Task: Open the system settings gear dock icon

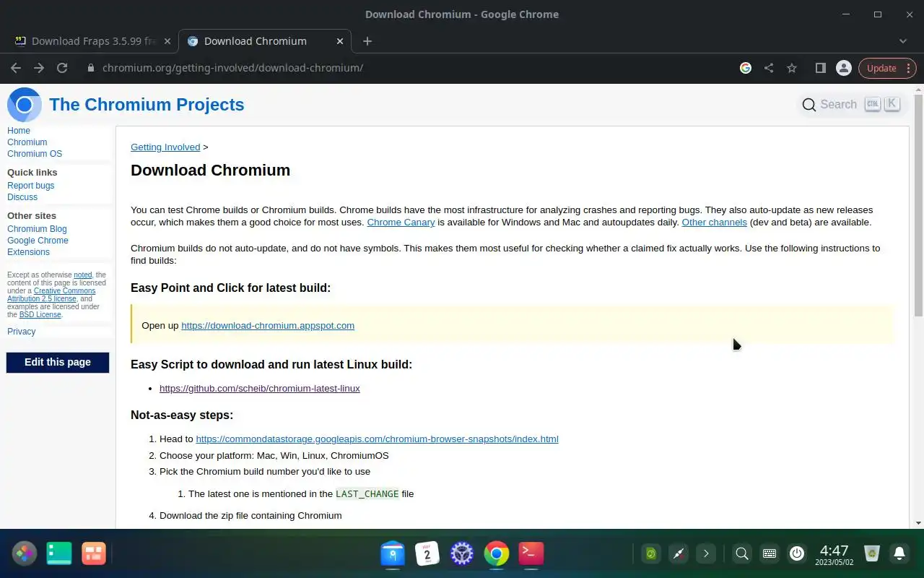Action: click(462, 553)
